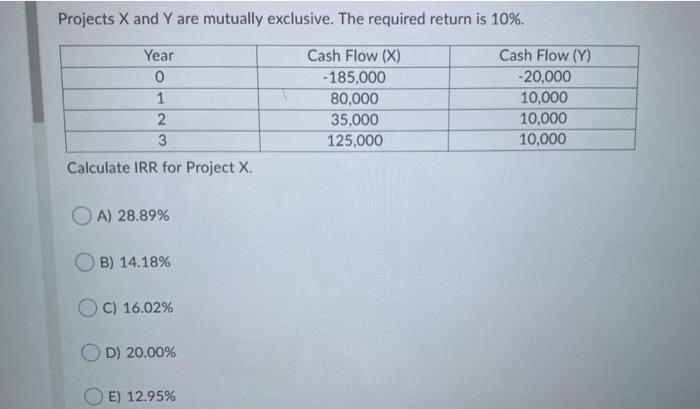Viewport: 700px width, 409px height.
Task: Click the Calculate IRR for Project X text
Action: (159, 168)
